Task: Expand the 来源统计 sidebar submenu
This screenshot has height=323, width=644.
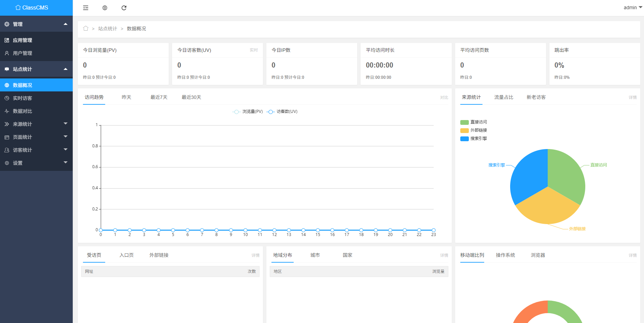Action: (x=36, y=124)
